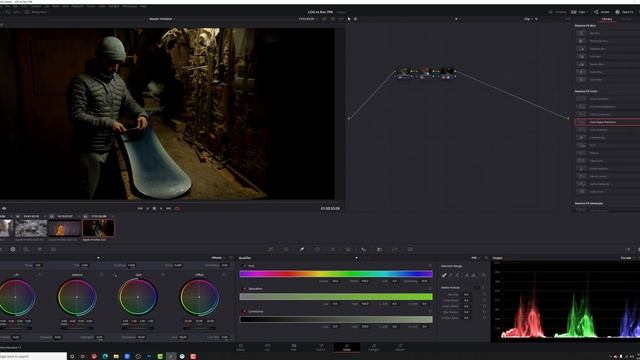
Task: Switch to the Fairlight page
Action: tap(373, 347)
